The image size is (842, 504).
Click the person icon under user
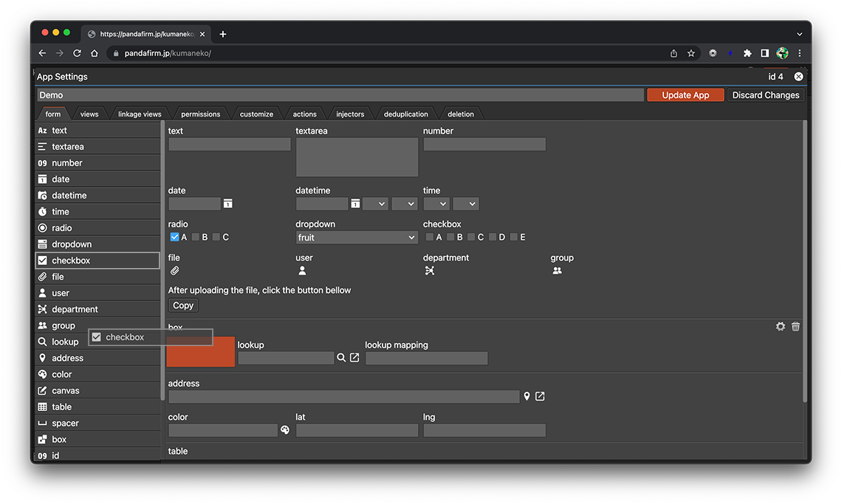coord(302,271)
